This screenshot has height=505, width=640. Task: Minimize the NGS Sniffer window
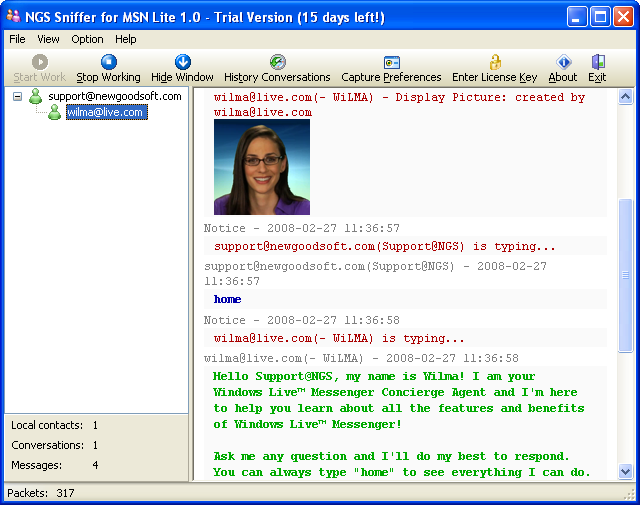pyautogui.click(x=577, y=17)
